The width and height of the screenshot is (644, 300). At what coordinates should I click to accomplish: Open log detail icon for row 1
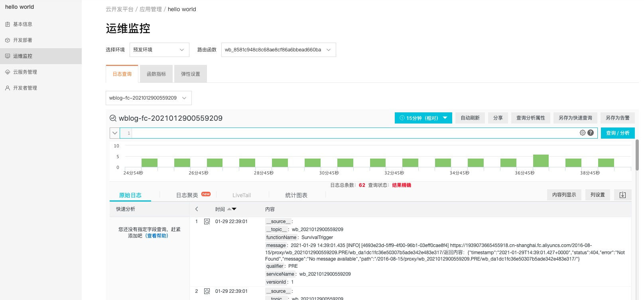pos(207,222)
